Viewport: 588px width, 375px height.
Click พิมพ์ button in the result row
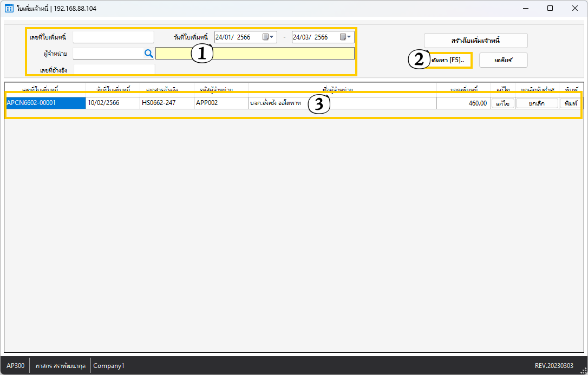[569, 103]
